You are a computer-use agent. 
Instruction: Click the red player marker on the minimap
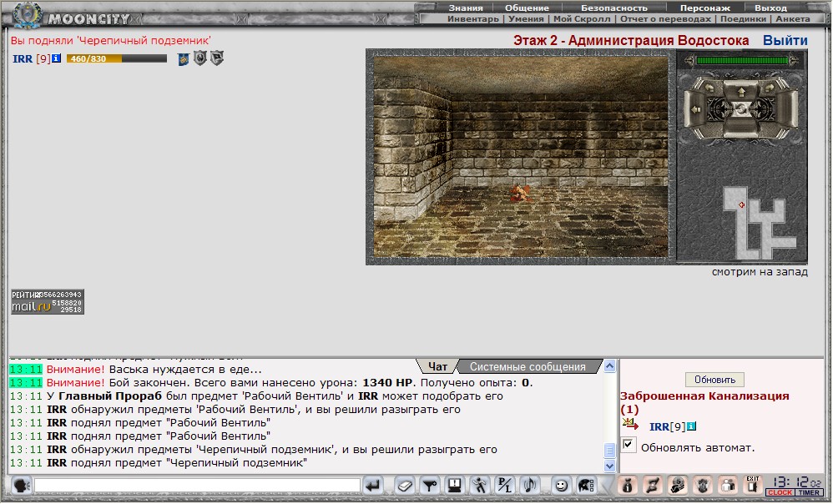742,205
